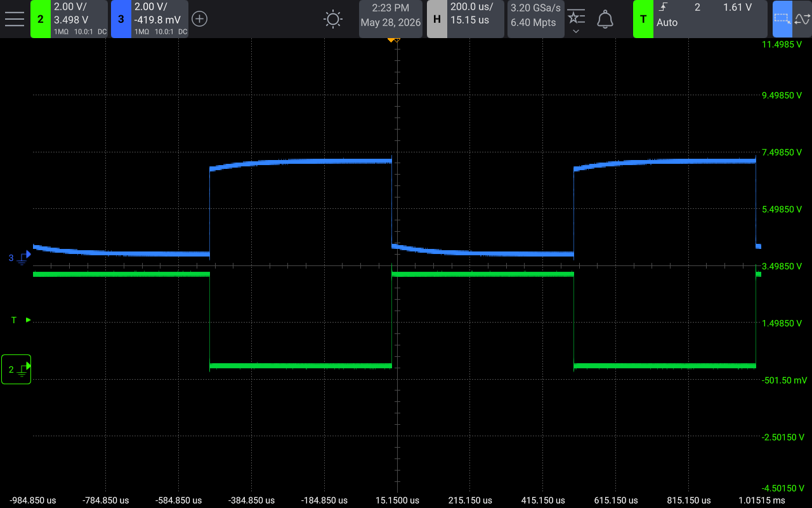Select the T trigger level marker on left edge
812x508 pixels.
20,320
